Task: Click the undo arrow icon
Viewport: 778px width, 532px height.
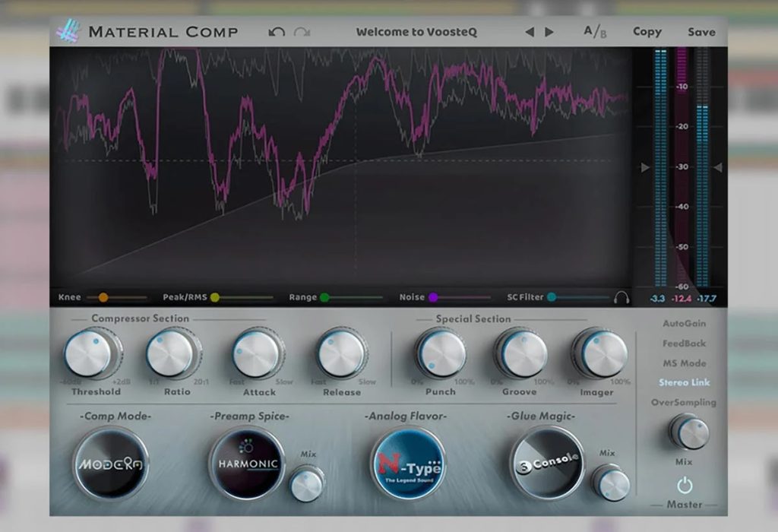Action: pos(277,32)
